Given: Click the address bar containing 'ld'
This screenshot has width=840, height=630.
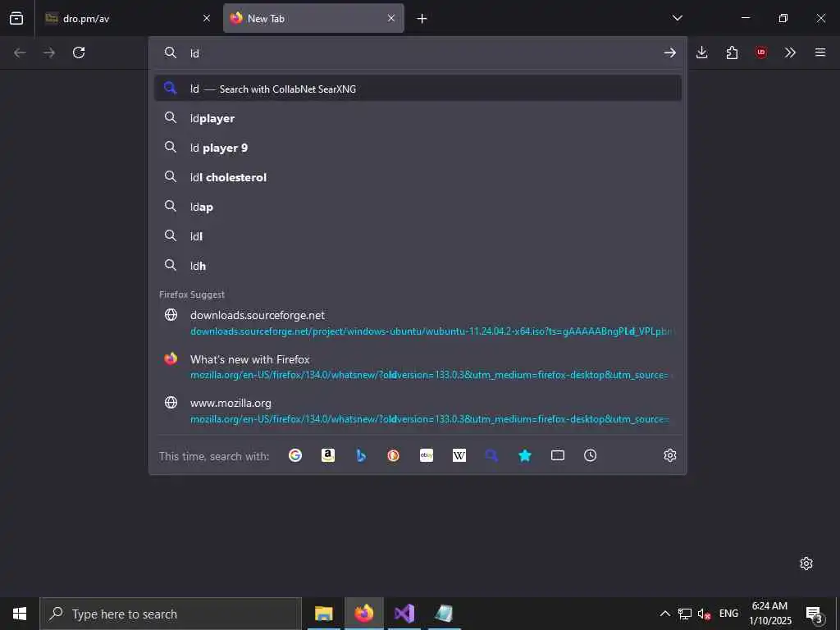Looking at the screenshot, I should coord(418,53).
